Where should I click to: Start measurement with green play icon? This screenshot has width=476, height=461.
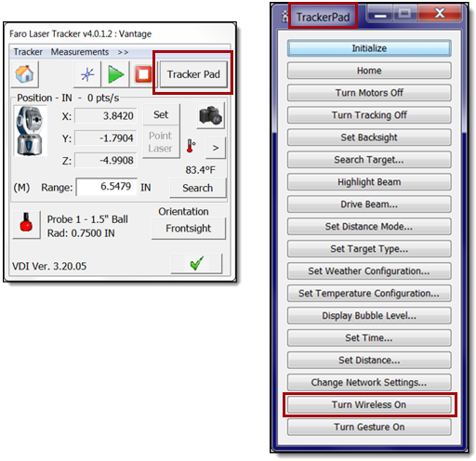coord(115,74)
